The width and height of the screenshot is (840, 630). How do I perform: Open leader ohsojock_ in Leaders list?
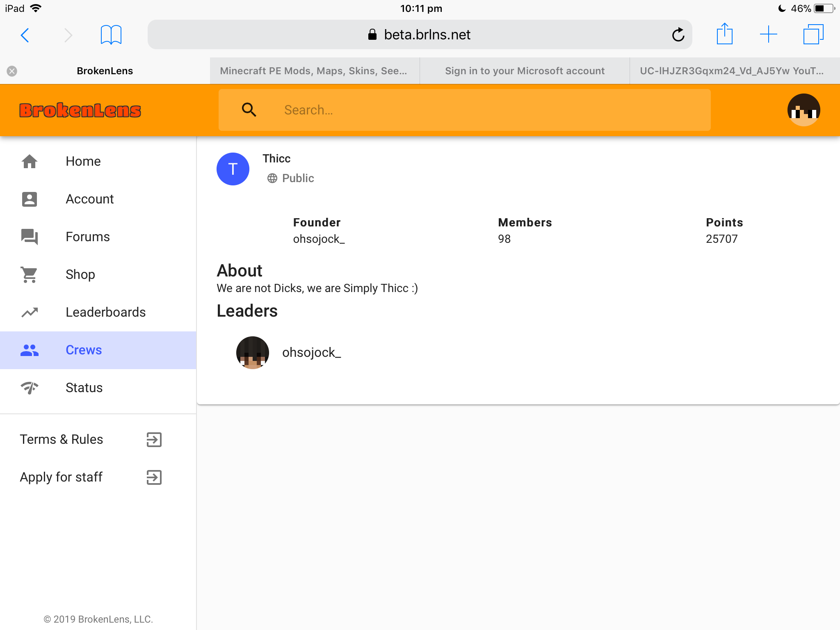pos(312,353)
